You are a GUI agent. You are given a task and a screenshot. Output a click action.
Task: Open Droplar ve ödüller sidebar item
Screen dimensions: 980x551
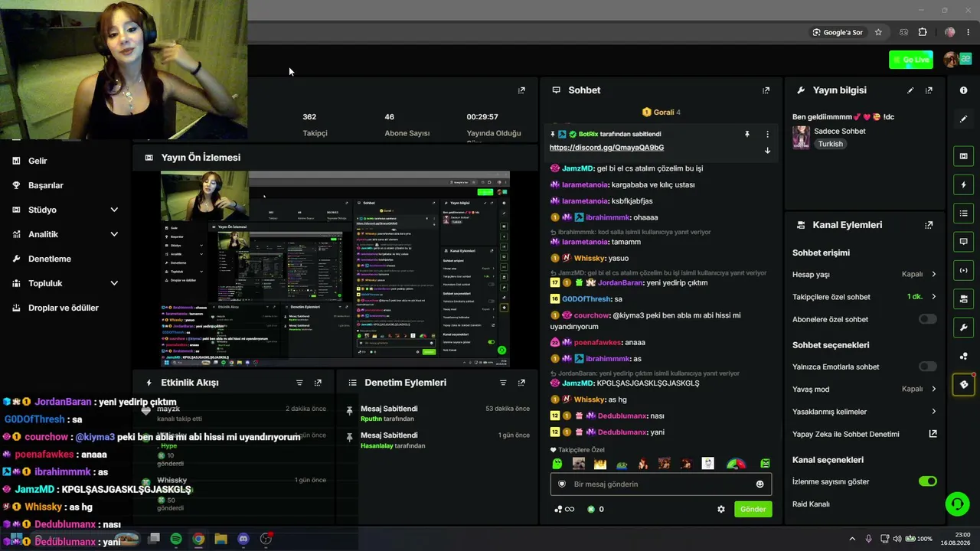coord(63,308)
